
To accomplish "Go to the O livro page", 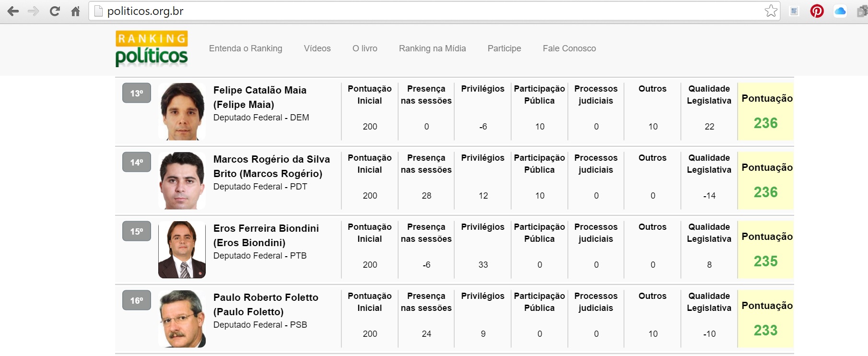I will 364,48.
